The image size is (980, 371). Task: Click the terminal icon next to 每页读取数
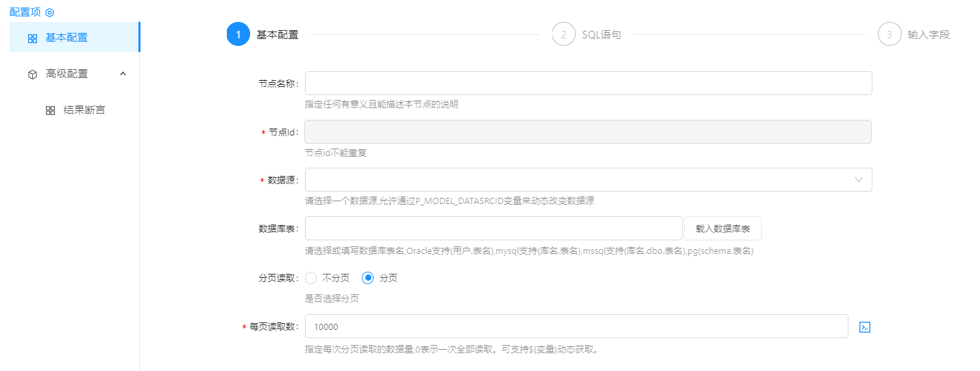[865, 327]
